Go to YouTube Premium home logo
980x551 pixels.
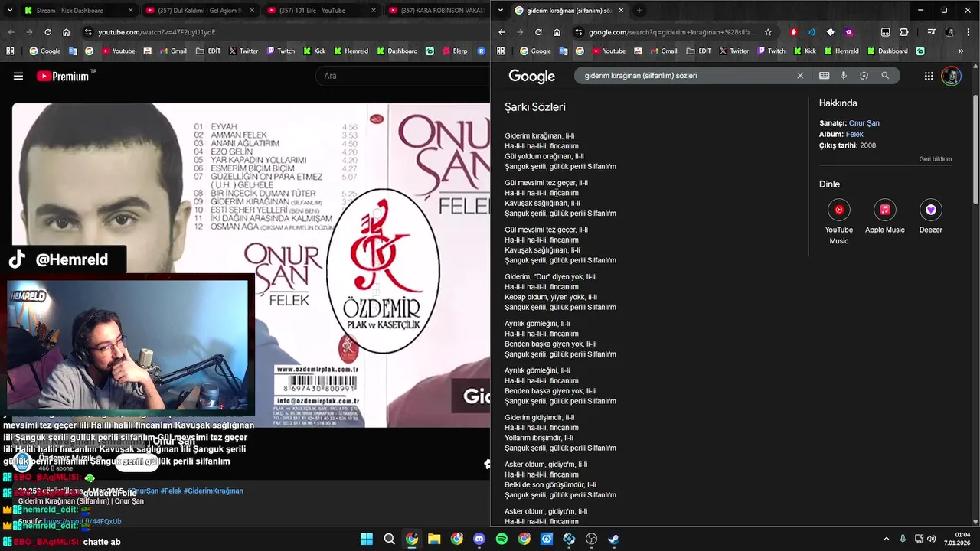click(x=63, y=76)
